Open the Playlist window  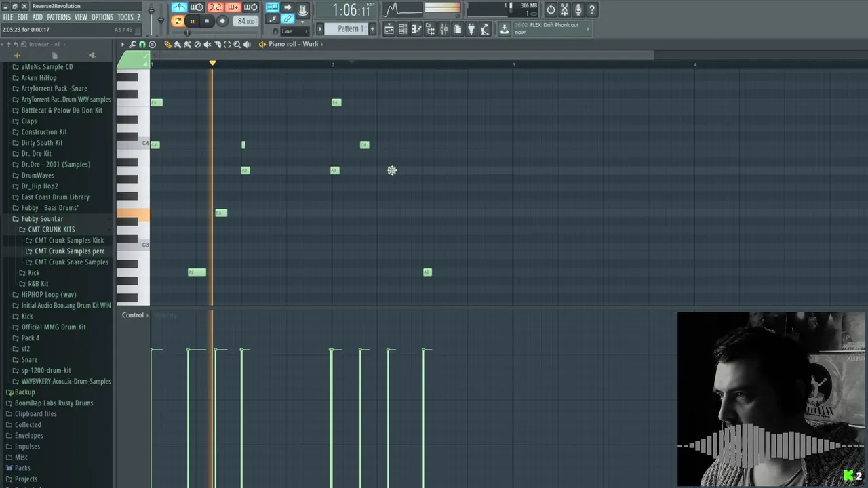point(389,28)
